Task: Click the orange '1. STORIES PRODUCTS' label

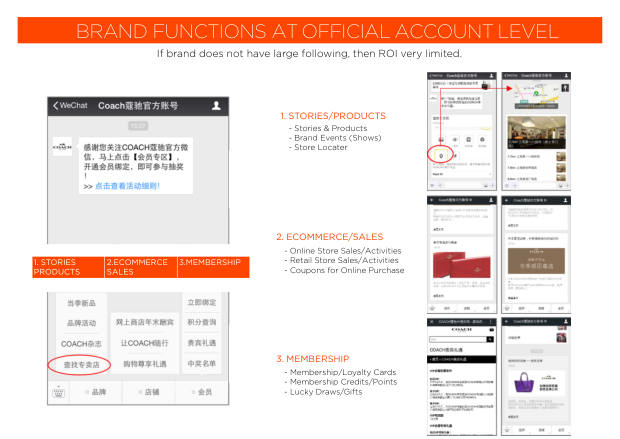Action: pyautogui.click(x=68, y=267)
